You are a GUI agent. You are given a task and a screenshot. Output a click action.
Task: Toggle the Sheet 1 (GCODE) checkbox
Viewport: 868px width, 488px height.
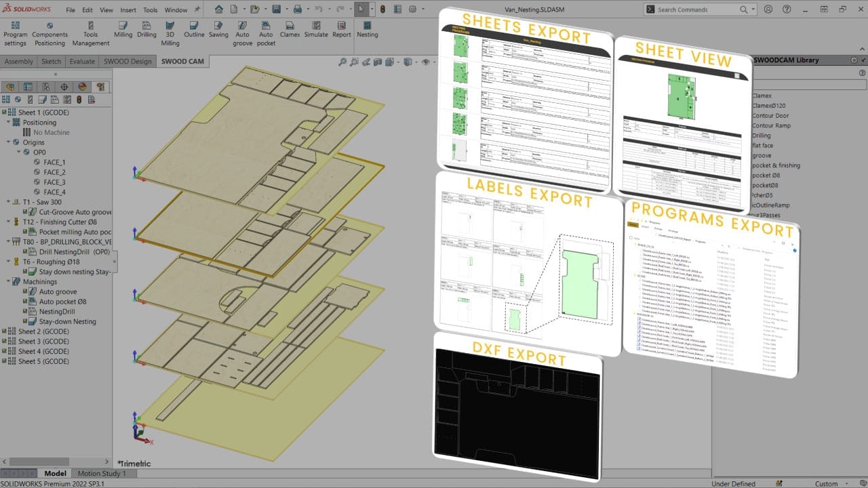[5, 113]
